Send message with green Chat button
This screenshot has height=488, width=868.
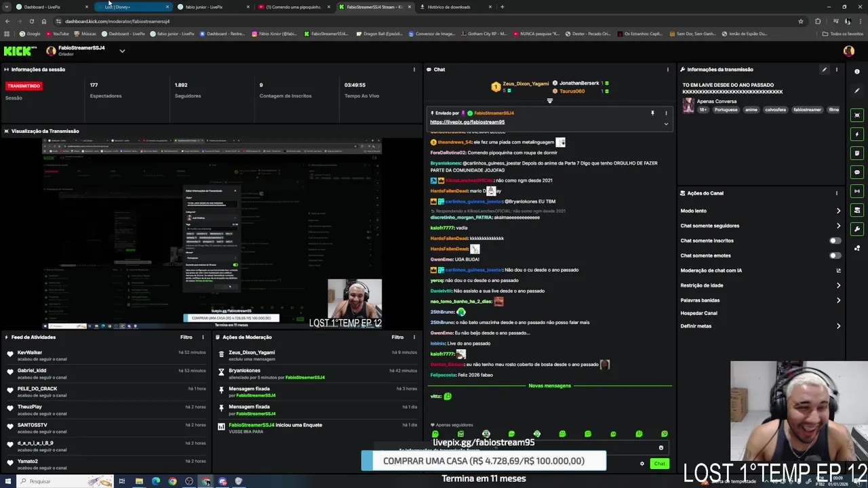click(x=659, y=464)
